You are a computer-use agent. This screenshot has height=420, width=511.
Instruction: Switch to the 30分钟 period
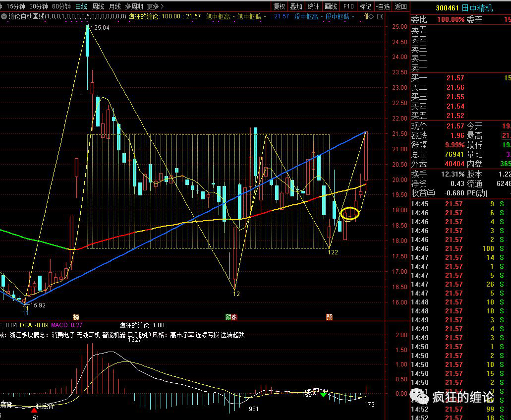click(x=39, y=6)
